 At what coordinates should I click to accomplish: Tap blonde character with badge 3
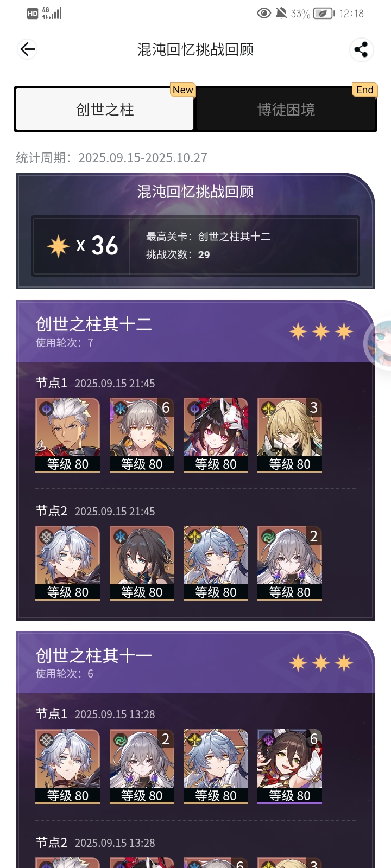click(289, 435)
